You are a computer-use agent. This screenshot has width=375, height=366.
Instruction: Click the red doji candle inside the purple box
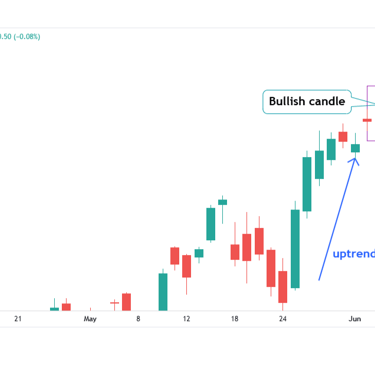pos(367,120)
